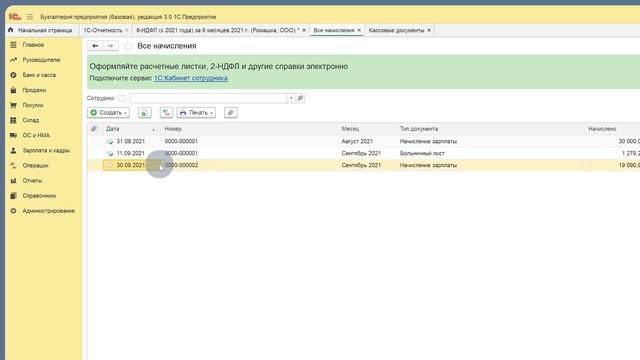640x360 pixels.
Task: Open Справочники section in sidebar
Action: (x=39, y=196)
